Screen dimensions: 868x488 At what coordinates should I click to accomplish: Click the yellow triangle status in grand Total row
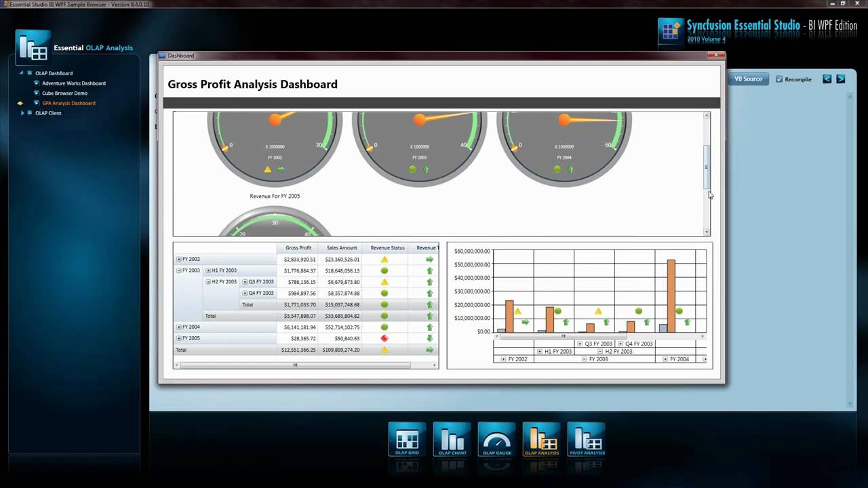[x=384, y=350]
